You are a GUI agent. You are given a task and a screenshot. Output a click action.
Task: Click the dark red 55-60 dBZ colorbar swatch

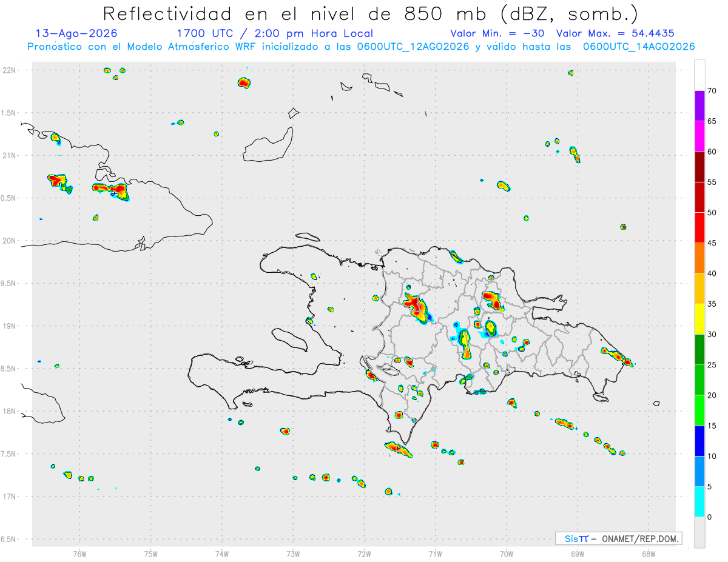tap(699, 167)
